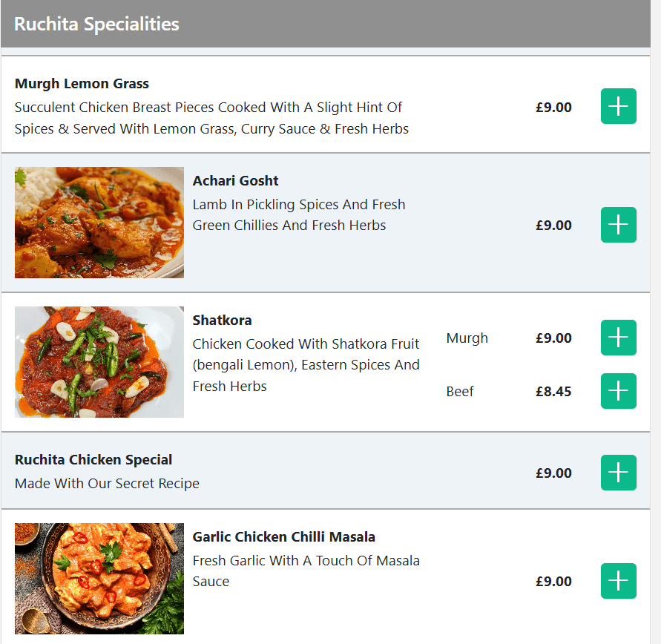Open the Shatkora dish photo
This screenshot has width=661, height=644.
pos(99,362)
